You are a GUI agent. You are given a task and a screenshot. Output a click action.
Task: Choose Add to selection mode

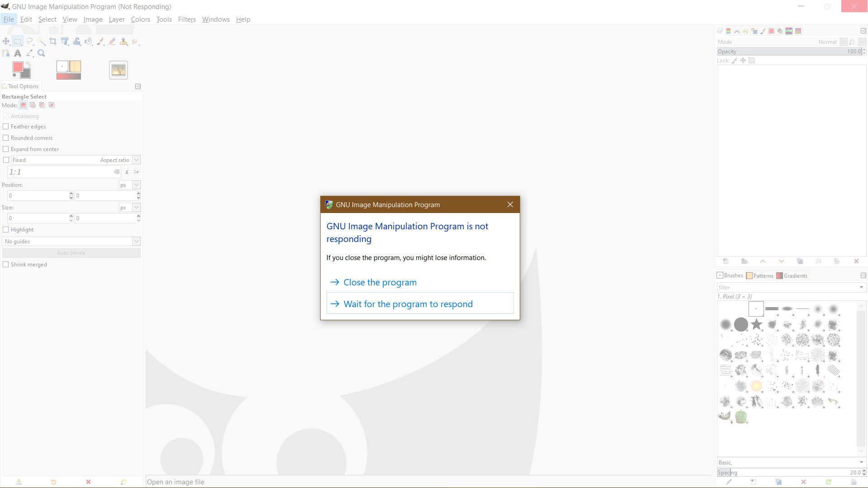(x=33, y=105)
